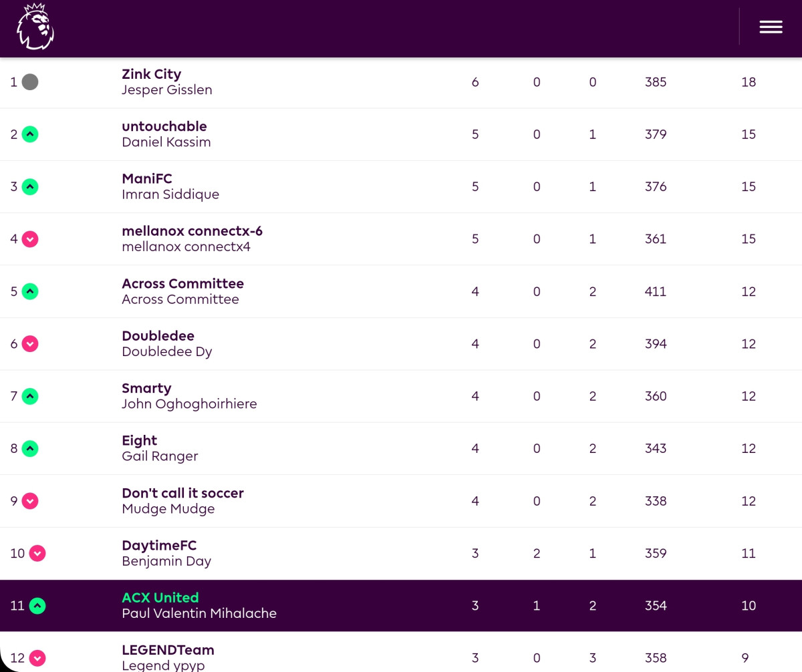Click the green up arrow on ACX United row

[x=37, y=605]
